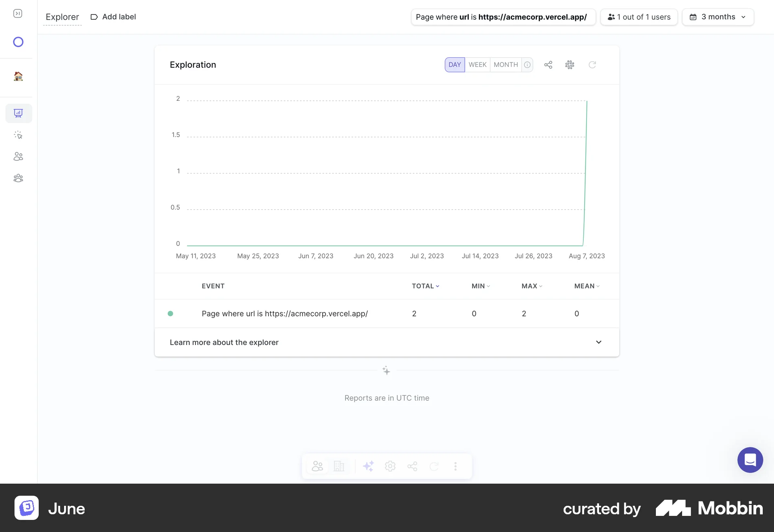Share the Exploration report via share icon

click(x=548, y=64)
